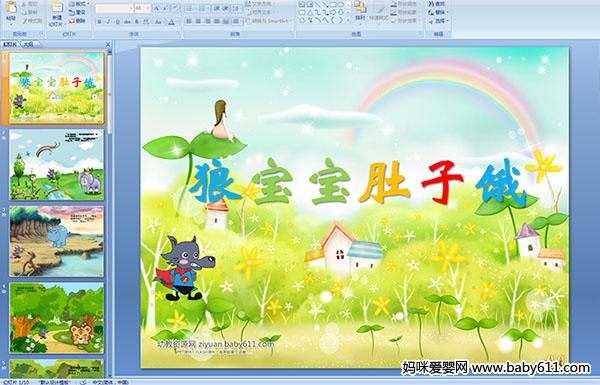Switch to the Slides tab in side panel
Screen dimensions: 600x385
tap(10, 44)
